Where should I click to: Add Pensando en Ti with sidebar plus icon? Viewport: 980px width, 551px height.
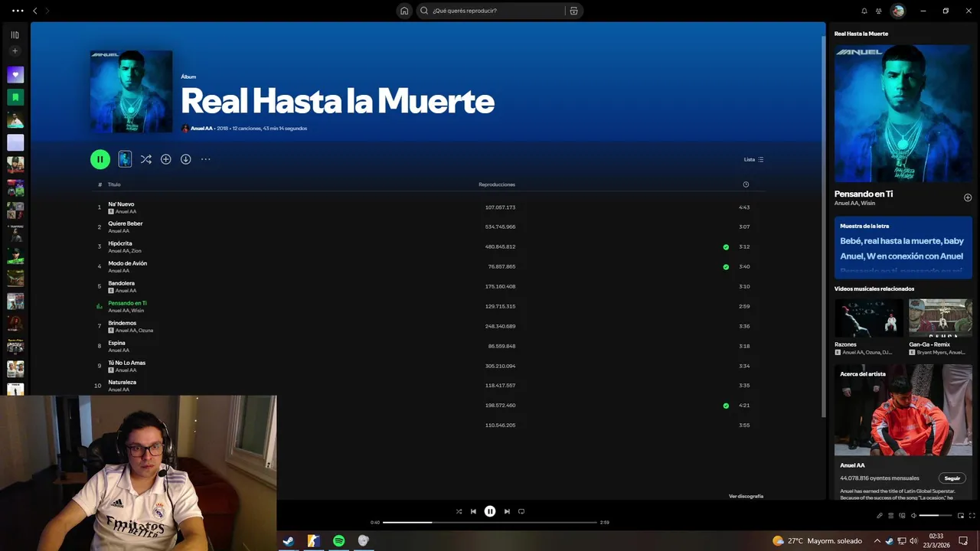click(x=968, y=197)
